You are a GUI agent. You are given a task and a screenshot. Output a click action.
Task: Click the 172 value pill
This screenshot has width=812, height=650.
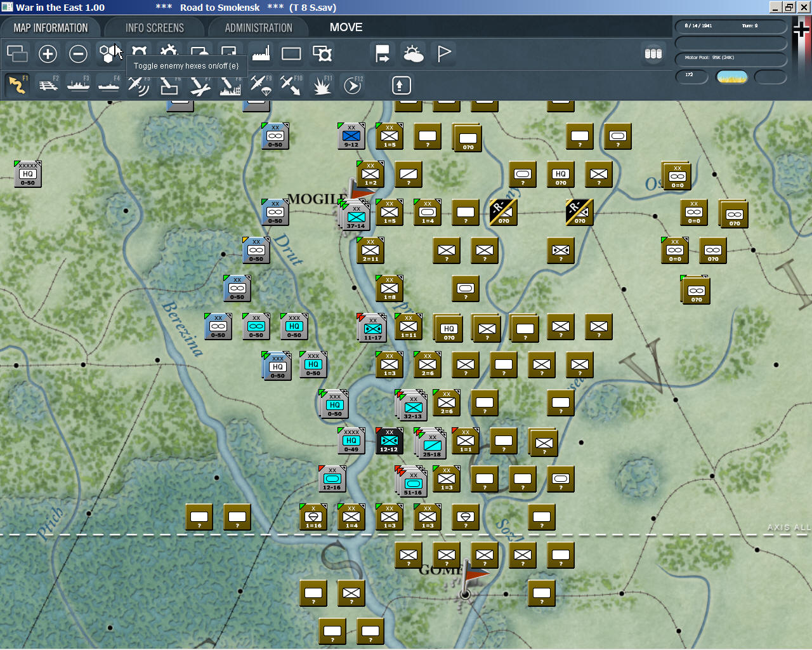(691, 76)
